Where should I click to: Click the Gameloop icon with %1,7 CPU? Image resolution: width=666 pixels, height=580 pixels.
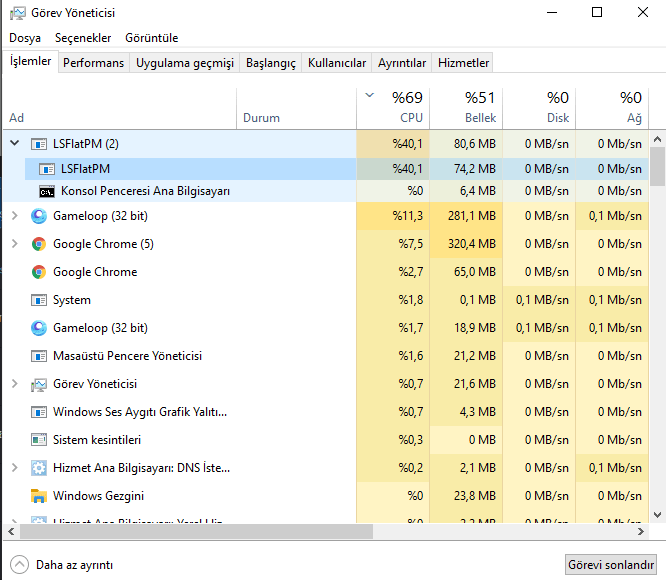[x=39, y=328]
